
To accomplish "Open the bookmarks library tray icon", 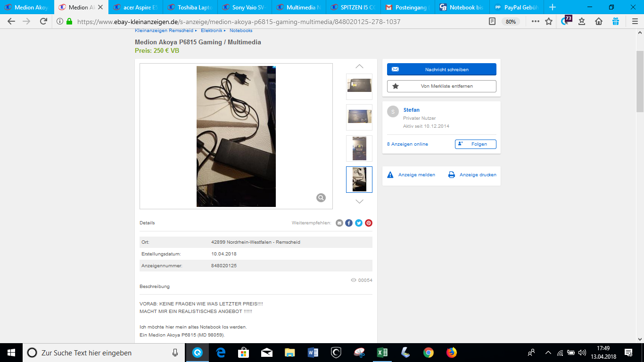I will [x=582, y=21].
